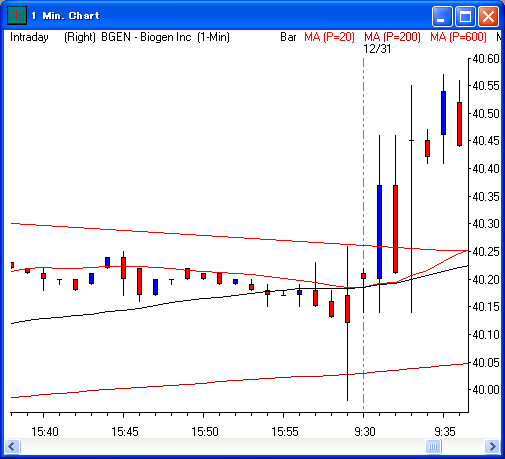Click the 15:50 time axis label
This screenshot has width=505, height=459.
205,432
